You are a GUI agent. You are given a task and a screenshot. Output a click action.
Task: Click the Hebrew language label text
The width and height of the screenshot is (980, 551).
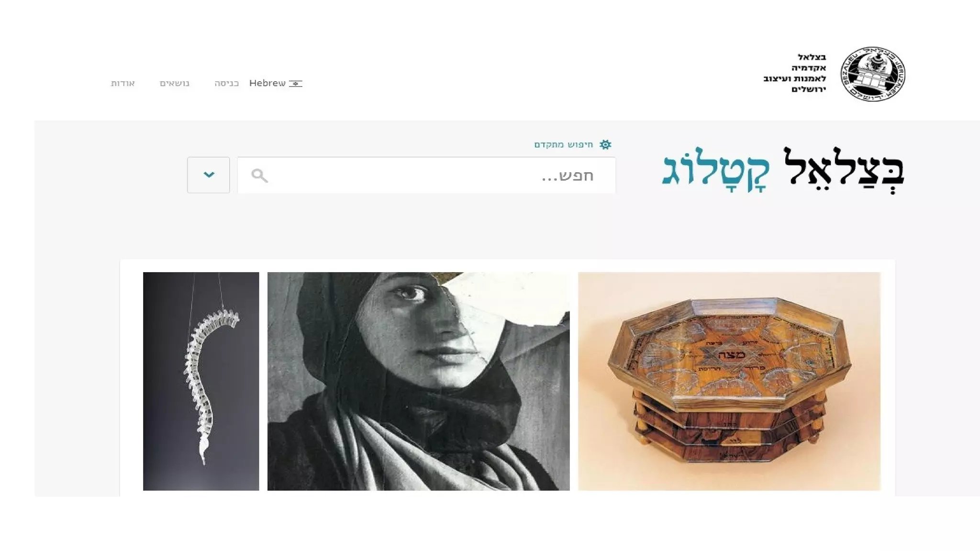(267, 83)
